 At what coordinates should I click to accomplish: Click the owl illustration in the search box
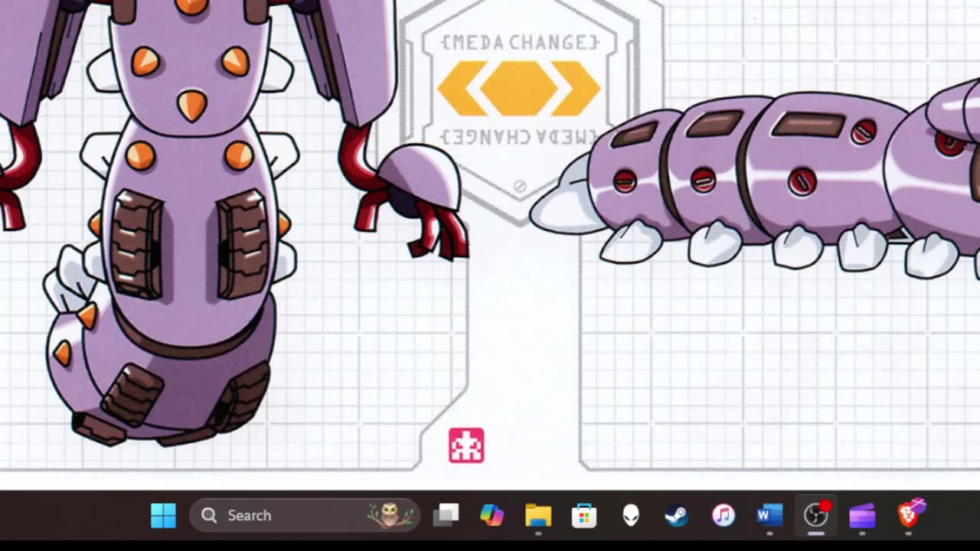click(391, 515)
